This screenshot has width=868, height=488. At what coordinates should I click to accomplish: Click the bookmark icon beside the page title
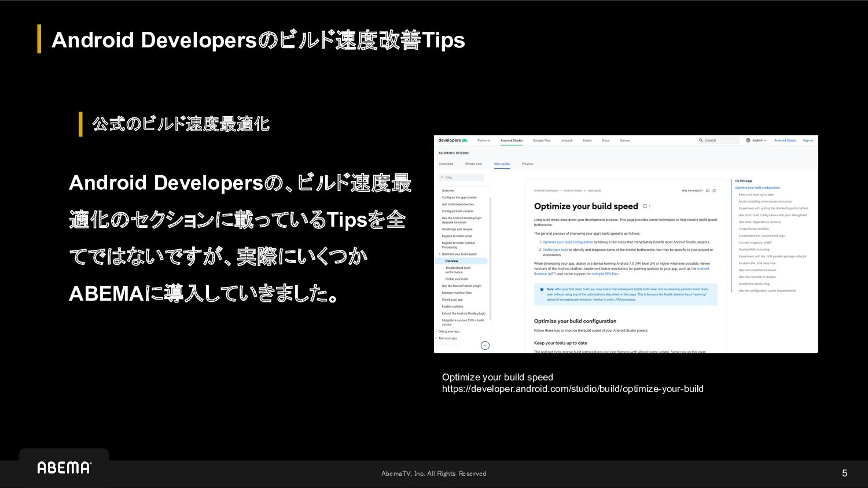(x=645, y=206)
